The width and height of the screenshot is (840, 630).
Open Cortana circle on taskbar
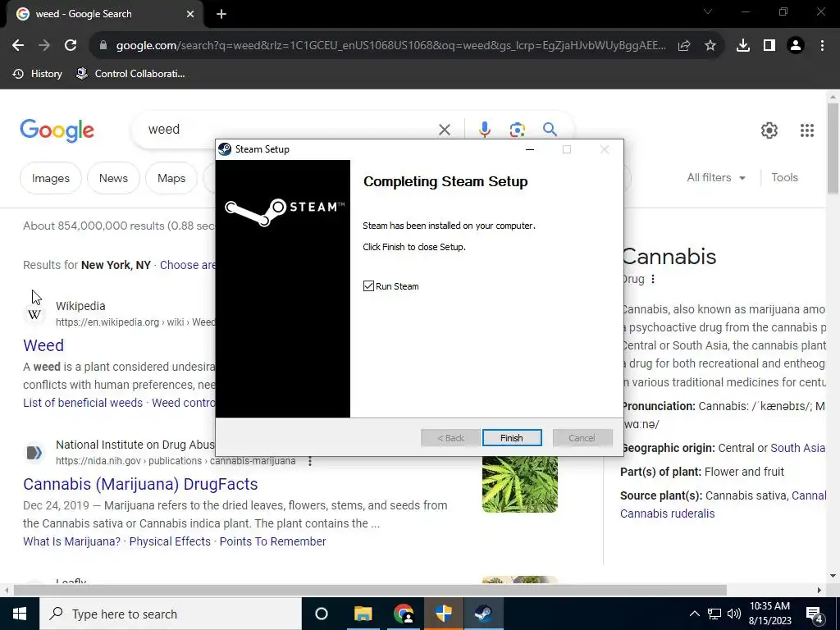[x=322, y=614]
